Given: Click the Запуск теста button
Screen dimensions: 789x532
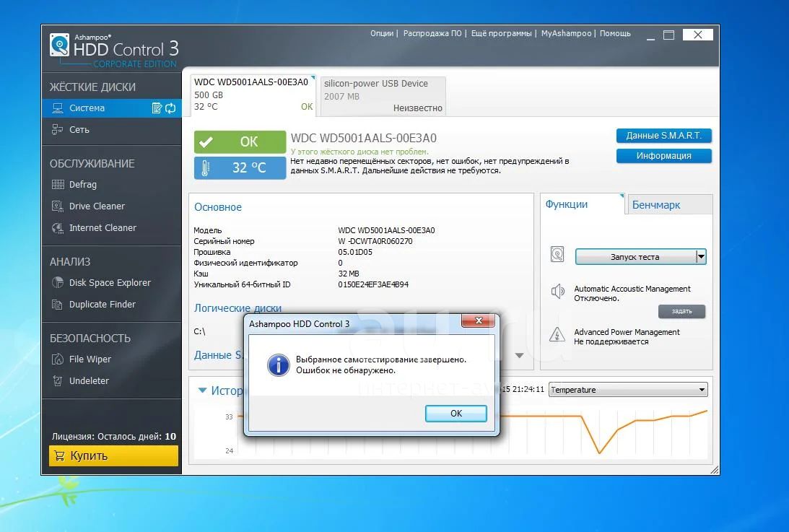Looking at the screenshot, I should (635, 257).
